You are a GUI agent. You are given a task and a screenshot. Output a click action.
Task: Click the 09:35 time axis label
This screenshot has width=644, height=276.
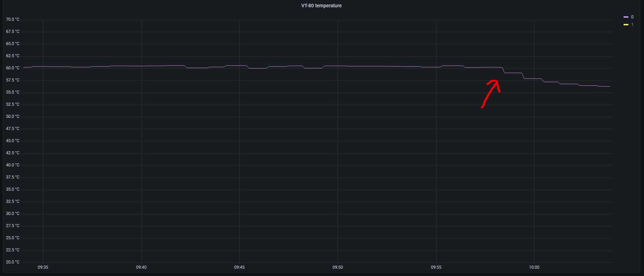(x=43, y=267)
